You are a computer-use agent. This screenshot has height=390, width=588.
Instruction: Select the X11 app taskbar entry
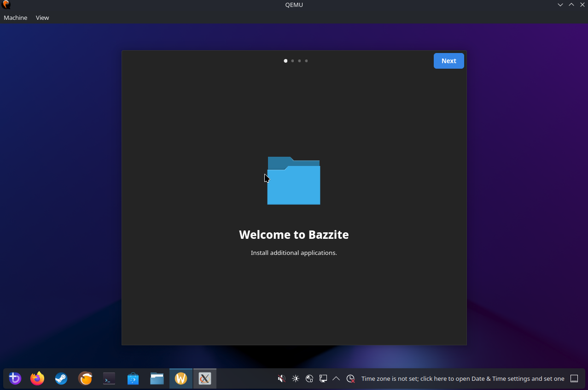coord(205,378)
